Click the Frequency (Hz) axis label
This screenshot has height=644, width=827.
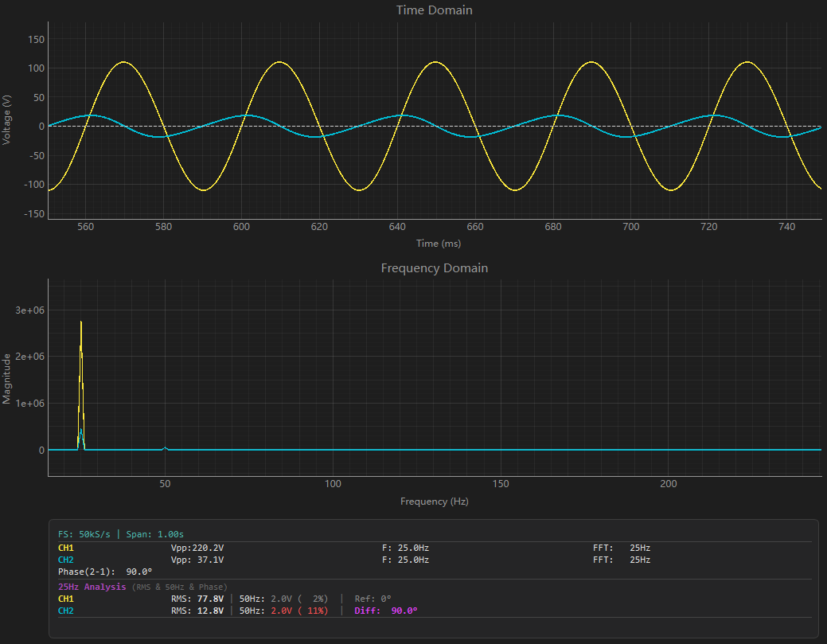point(434,501)
